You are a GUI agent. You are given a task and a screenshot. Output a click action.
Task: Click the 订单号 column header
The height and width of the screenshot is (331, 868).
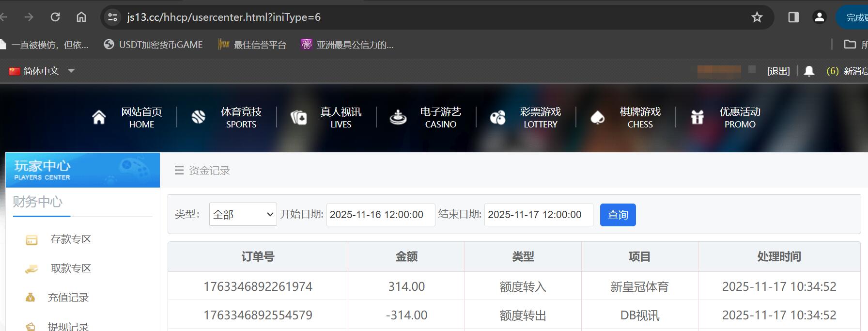[258, 257]
